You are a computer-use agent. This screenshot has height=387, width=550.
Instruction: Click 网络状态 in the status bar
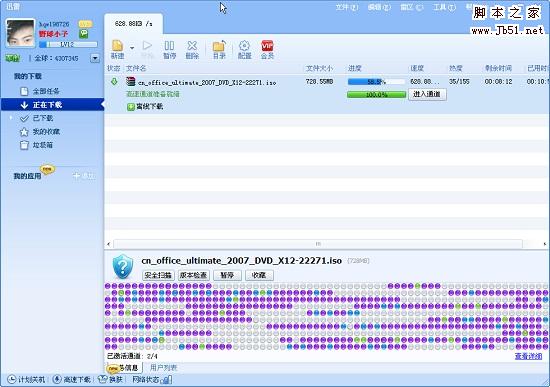click(x=152, y=379)
